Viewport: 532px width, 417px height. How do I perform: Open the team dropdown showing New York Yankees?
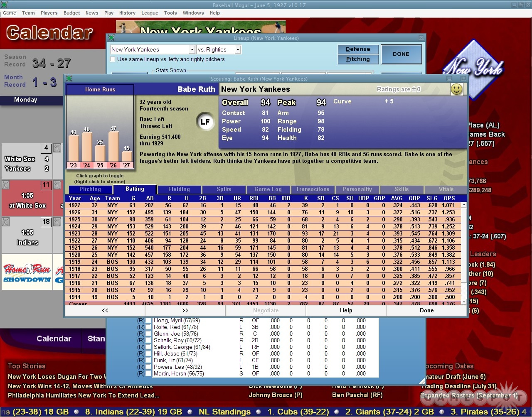coord(192,49)
